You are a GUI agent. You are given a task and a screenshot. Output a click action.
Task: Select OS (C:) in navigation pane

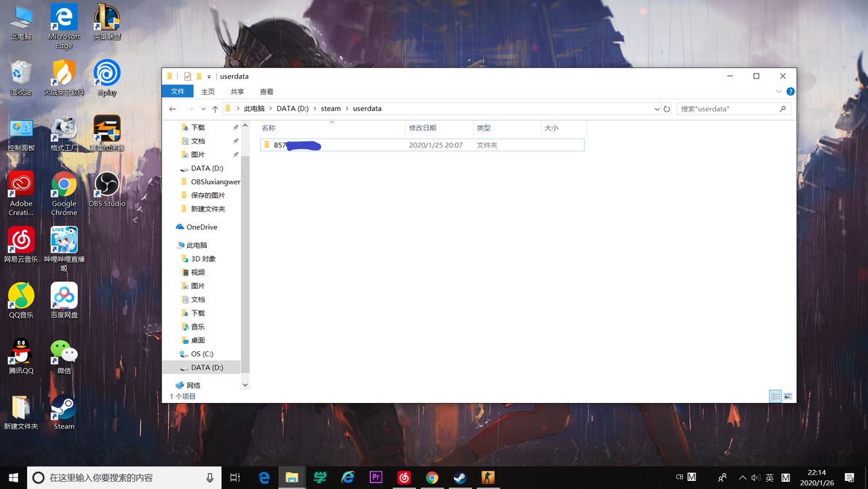[202, 354]
